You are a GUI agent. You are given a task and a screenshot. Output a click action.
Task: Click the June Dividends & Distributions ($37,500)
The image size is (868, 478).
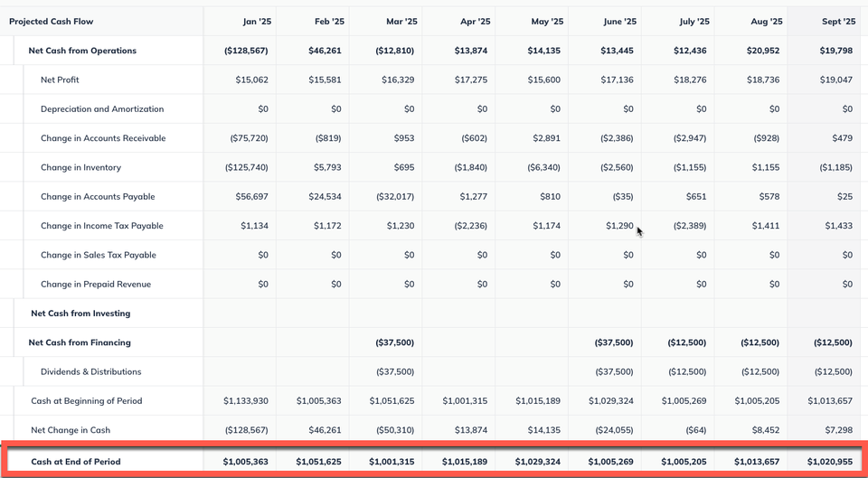[x=615, y=371]
